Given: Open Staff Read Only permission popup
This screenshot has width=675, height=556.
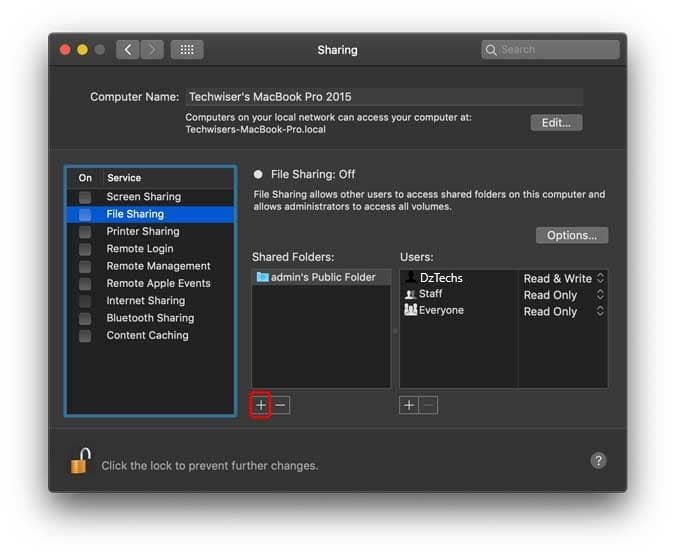Looking at the screenshot, I should 564,295.
